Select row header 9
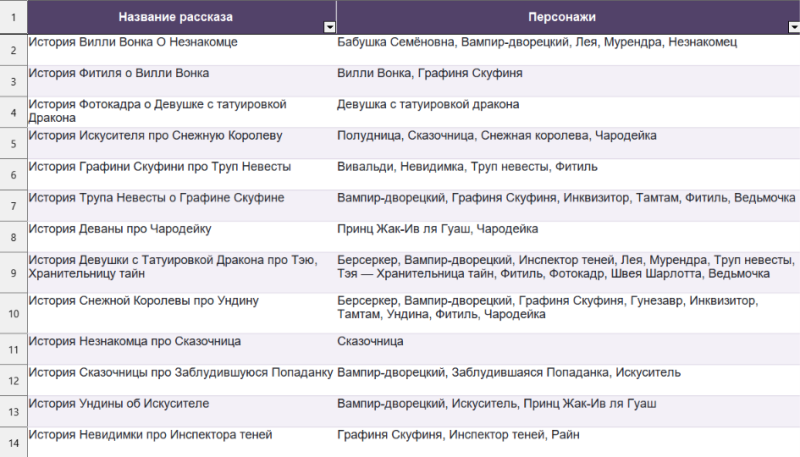 13,272
